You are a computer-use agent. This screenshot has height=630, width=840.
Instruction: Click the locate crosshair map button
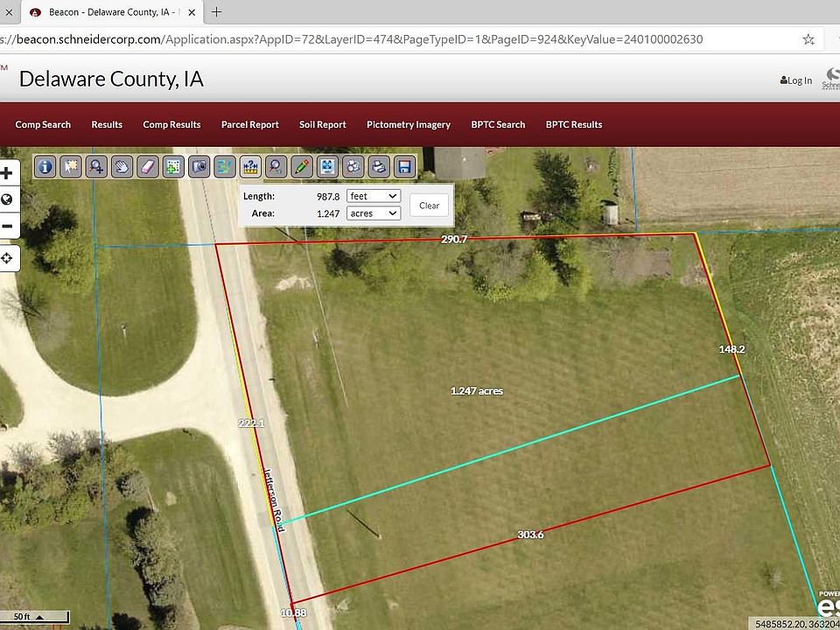click(x=8, y=258)
